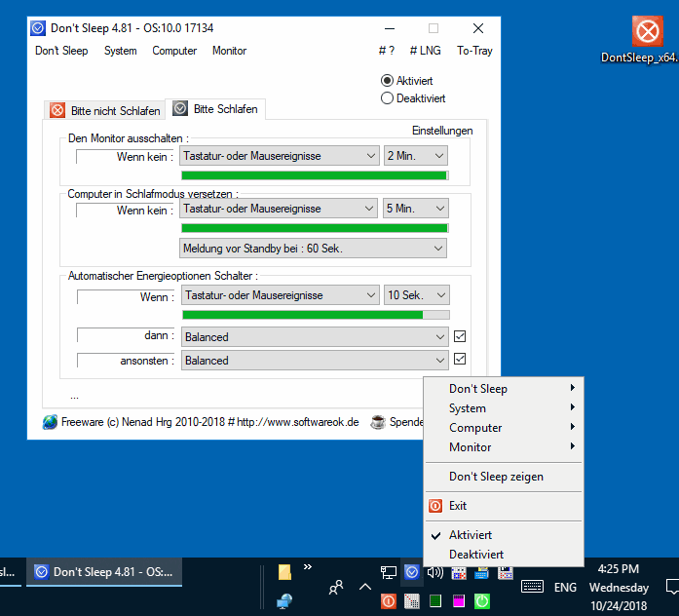Open the System menu in the menu bar
Screen dimensions: 679x616
pyautogui.click(x=121, y=51)
